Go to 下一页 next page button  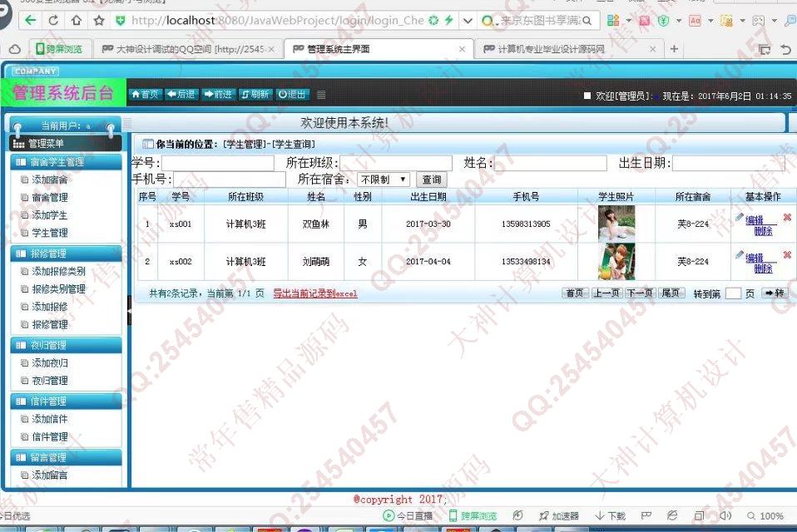[639, 293]
